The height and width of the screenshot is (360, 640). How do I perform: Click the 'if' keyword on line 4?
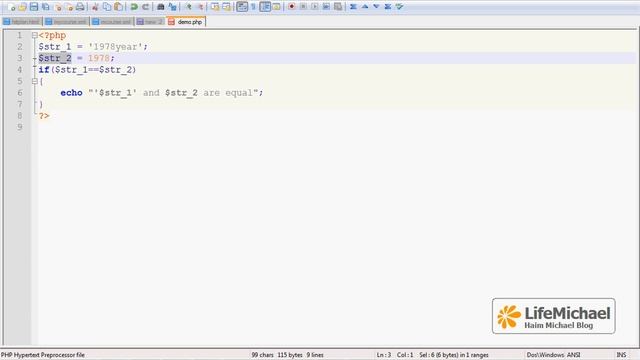pyautogui.click(x=44, y=70)
